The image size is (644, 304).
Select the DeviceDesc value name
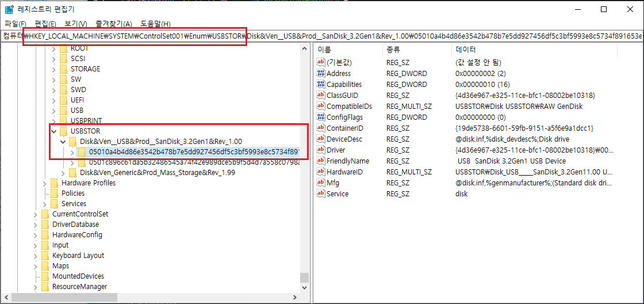344,139
